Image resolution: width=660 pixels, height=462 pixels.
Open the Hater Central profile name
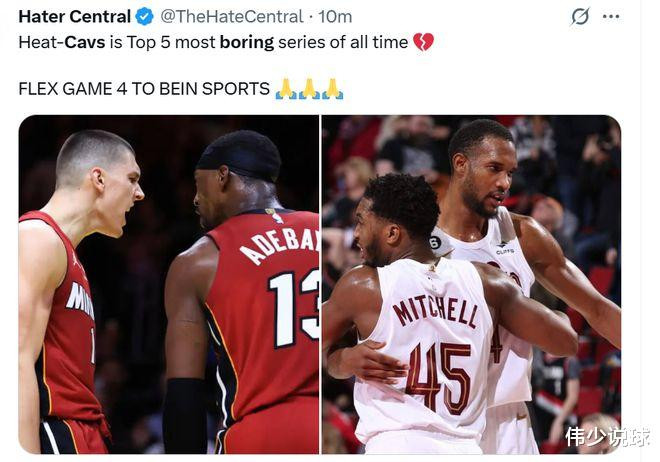pyautogui.click(x=75, y=17)
